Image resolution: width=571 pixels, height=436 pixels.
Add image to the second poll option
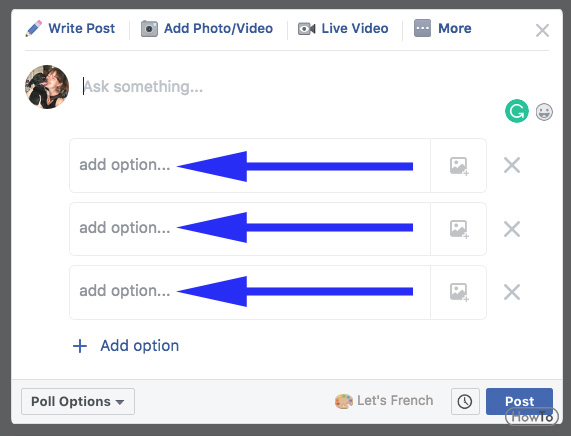click(459, 229)
